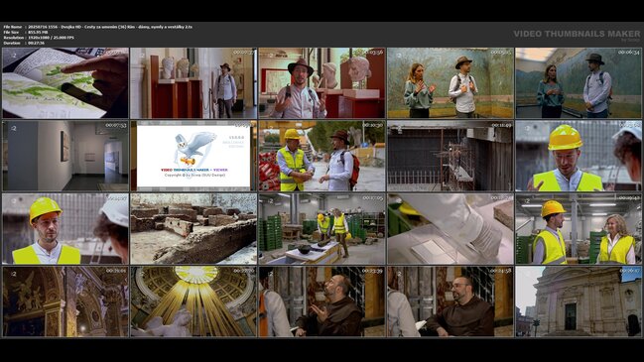Select the white-gloved hand close-up thumbnail

pos(451,229)
